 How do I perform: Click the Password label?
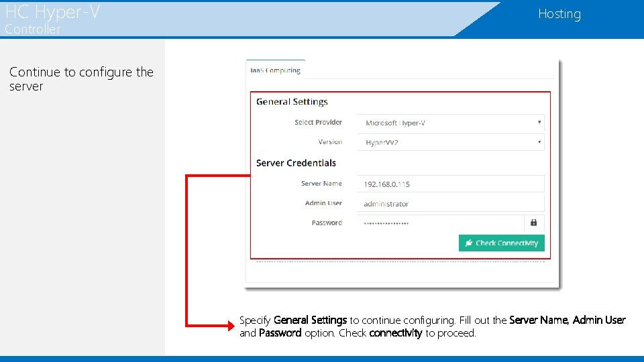click(327, 223)
